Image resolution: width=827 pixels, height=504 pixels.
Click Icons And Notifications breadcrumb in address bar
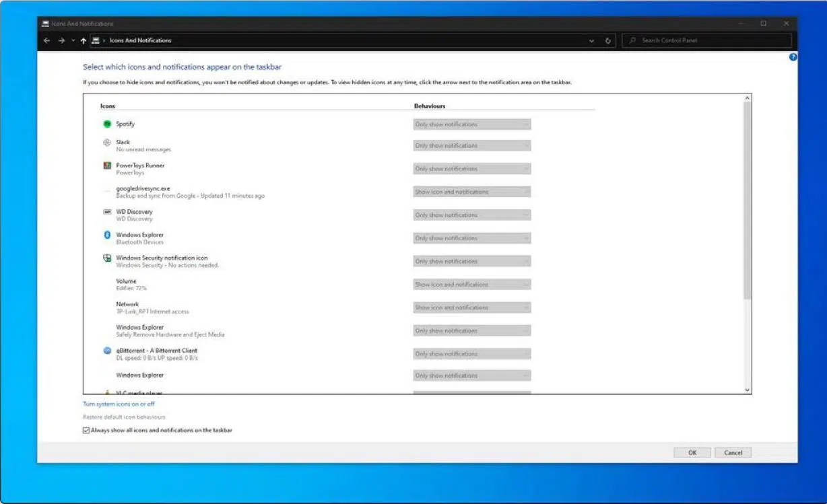coord(140,40)
